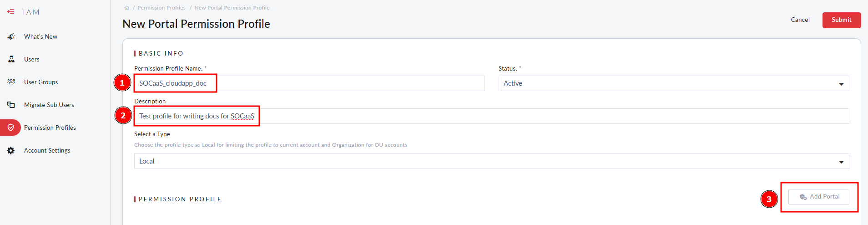Open Account Settings menu item
Screen dimensions: 868x225
(x=47, y=150)
